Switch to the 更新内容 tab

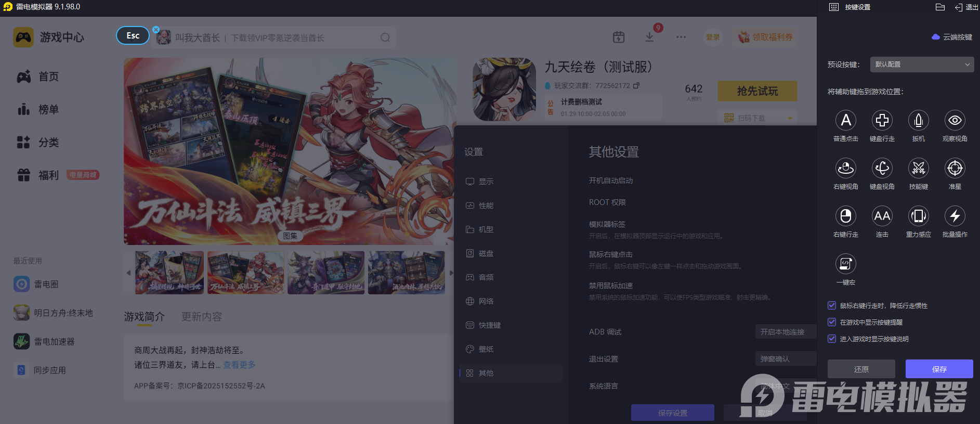pos(202,317)
